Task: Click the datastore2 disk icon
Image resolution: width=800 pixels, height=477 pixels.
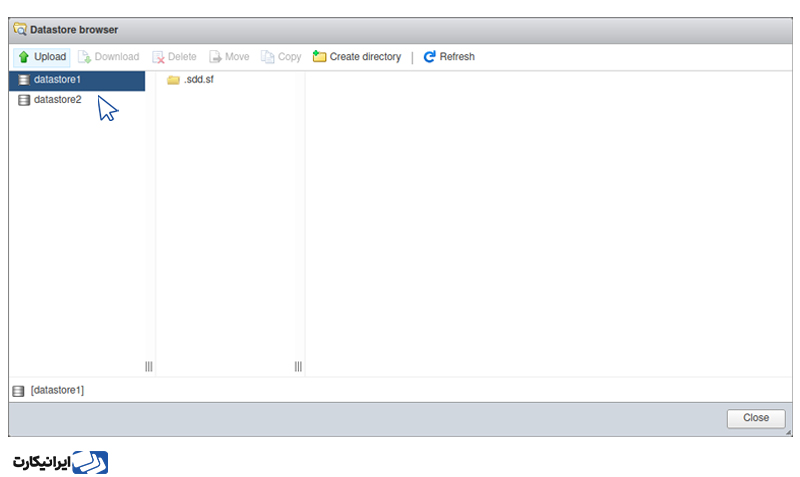Action: point(23,99)
